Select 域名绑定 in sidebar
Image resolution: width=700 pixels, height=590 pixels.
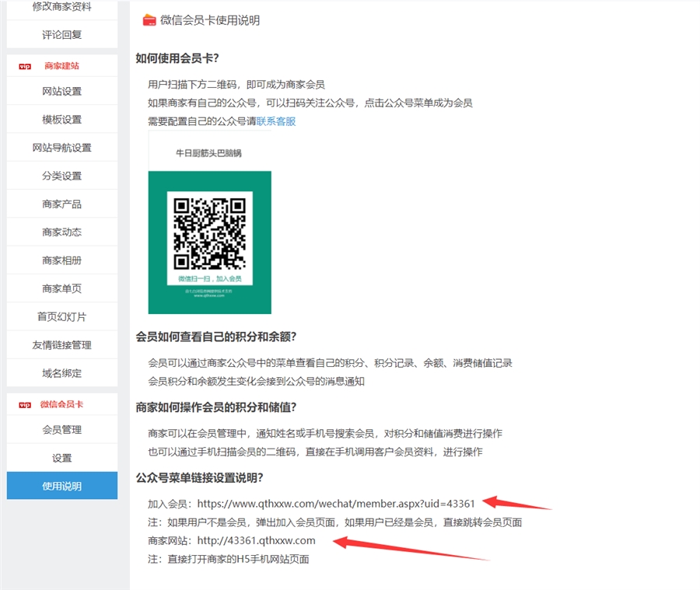(x=62, y=373)
